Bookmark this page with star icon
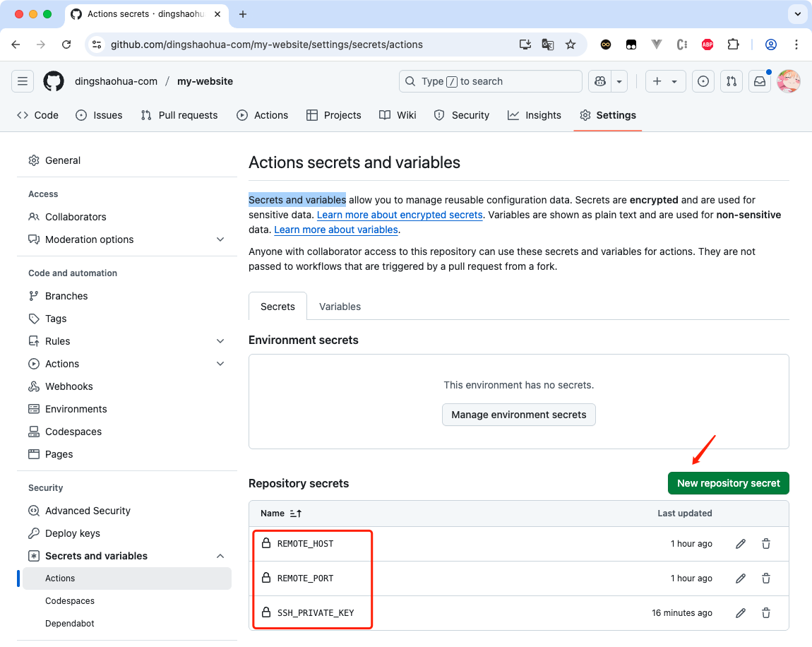This screenshot has width=812, height=647. point(570,44)
